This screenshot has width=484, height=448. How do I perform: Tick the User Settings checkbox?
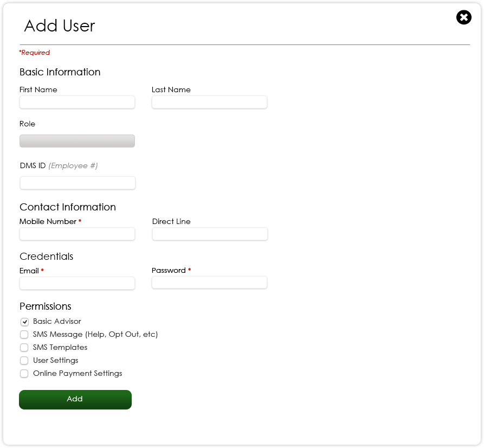tap(24, 361)
